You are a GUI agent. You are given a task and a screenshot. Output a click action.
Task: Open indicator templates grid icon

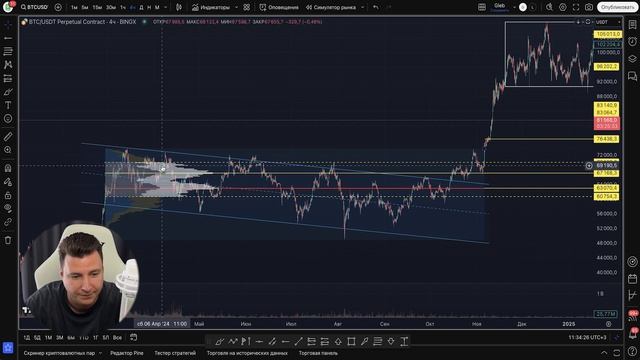(247, 7)
